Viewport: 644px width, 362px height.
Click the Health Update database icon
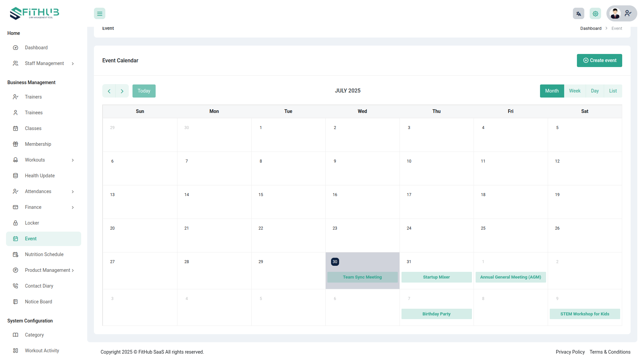point(15,176)
